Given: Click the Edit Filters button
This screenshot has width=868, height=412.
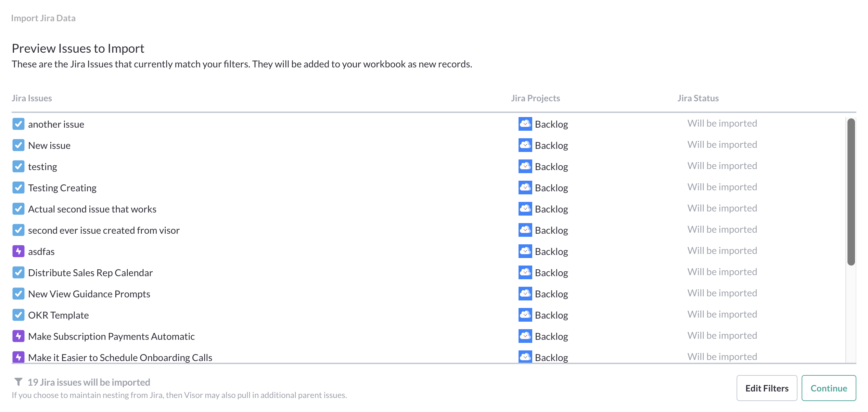Looking at the screenshot, I should (x=767, y=388).
